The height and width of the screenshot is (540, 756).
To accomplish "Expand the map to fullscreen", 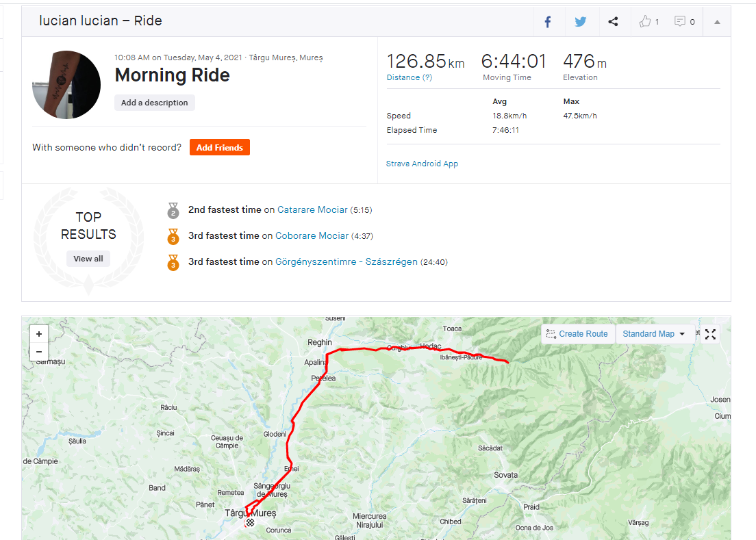I will point(710,334).
